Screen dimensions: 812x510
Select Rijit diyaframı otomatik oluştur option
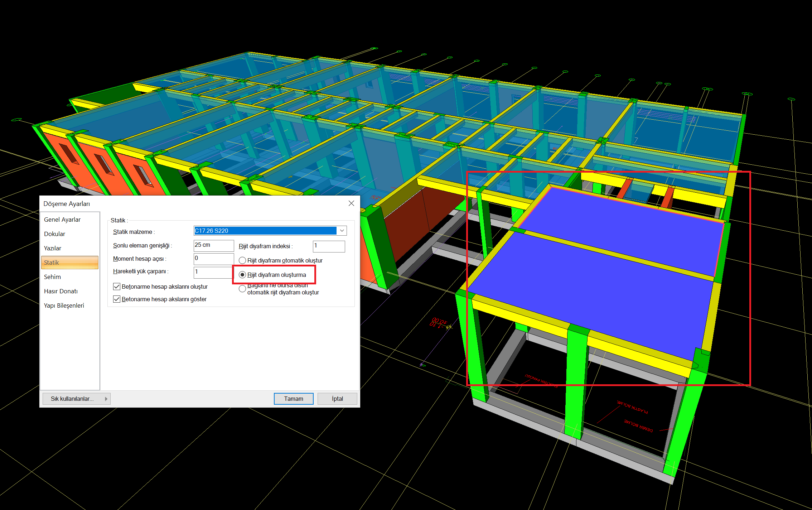pos(242,260)
